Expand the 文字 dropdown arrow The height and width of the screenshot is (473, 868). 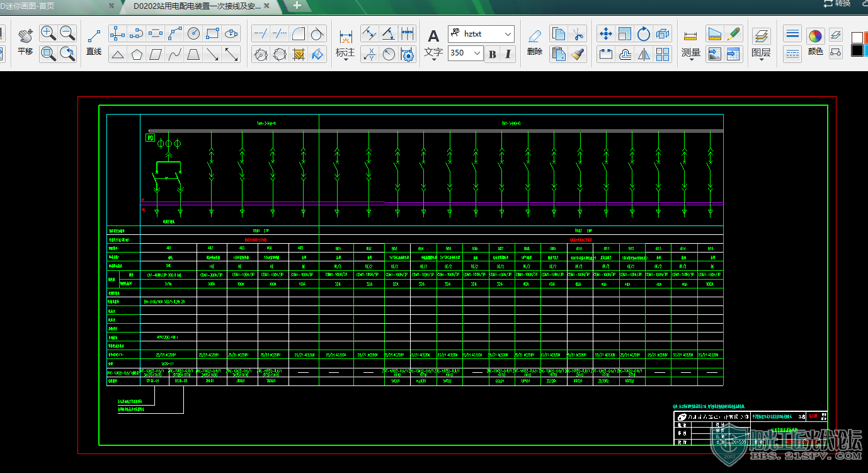(x=433, y=60)
